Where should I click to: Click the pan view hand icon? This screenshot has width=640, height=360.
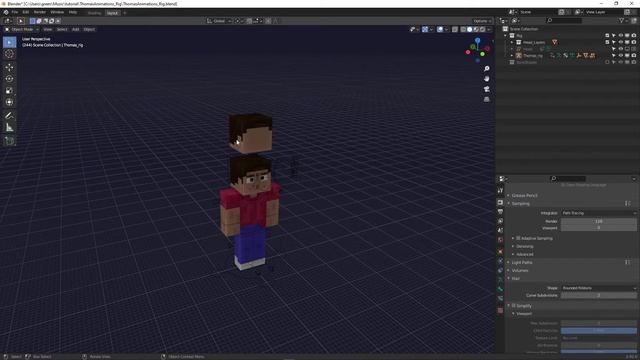click(x=487, y=79)
